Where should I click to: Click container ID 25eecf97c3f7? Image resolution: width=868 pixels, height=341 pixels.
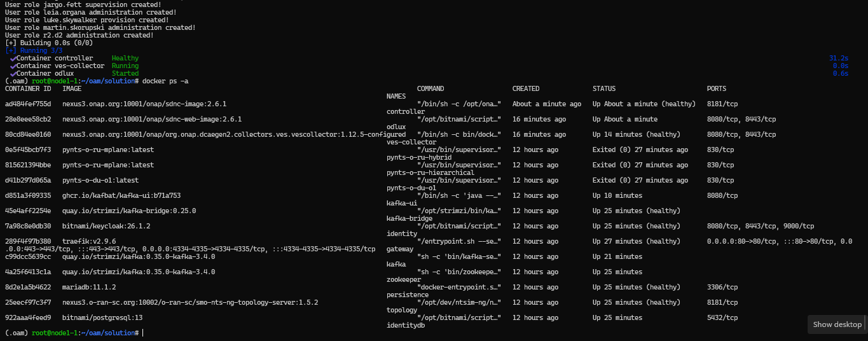pyautogui.click(x=28, y=302)
